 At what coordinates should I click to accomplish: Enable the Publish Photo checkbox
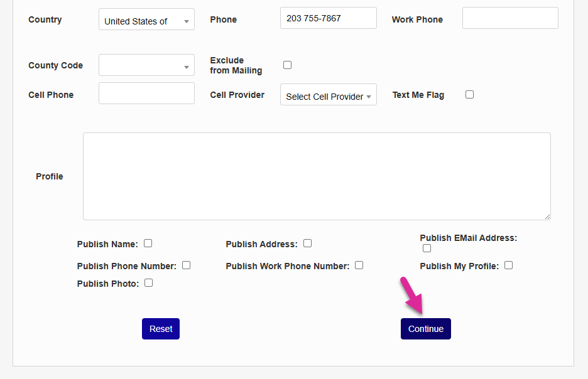[149, 283]
